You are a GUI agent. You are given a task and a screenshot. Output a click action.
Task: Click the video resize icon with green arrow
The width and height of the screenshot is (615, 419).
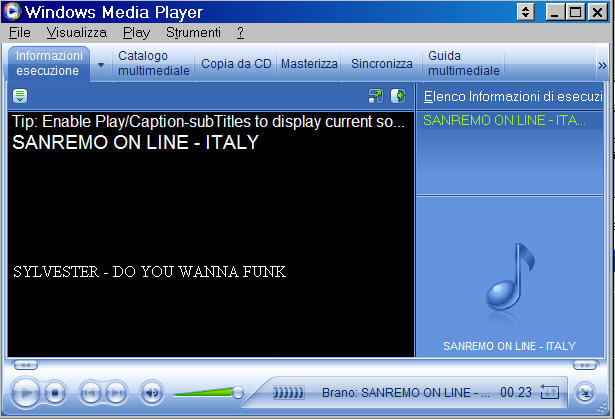click(x=376, y=96)
